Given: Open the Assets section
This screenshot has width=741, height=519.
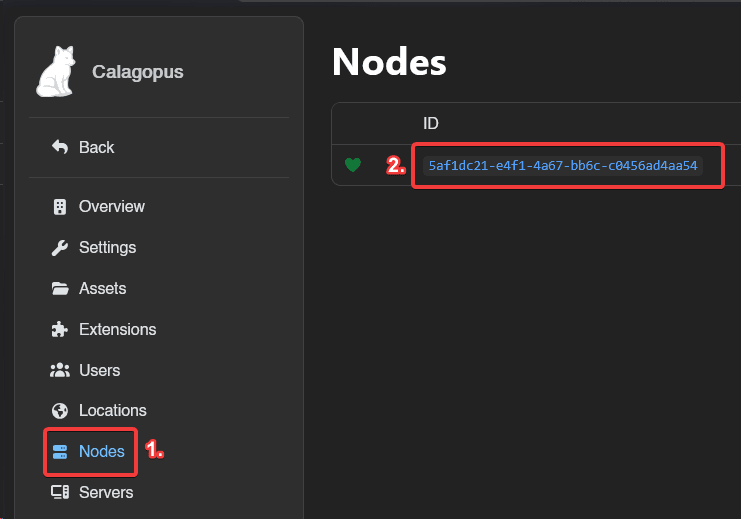Looking at the screenshot, I should [102, 288].
